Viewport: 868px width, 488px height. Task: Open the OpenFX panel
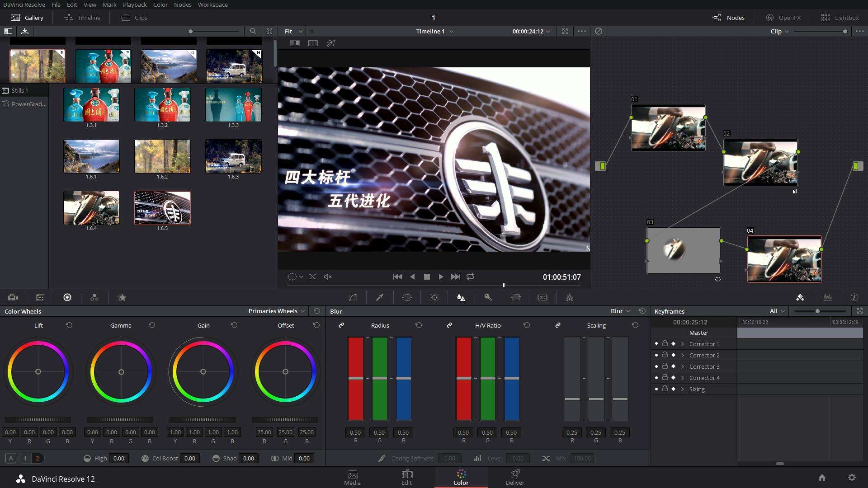783,18
